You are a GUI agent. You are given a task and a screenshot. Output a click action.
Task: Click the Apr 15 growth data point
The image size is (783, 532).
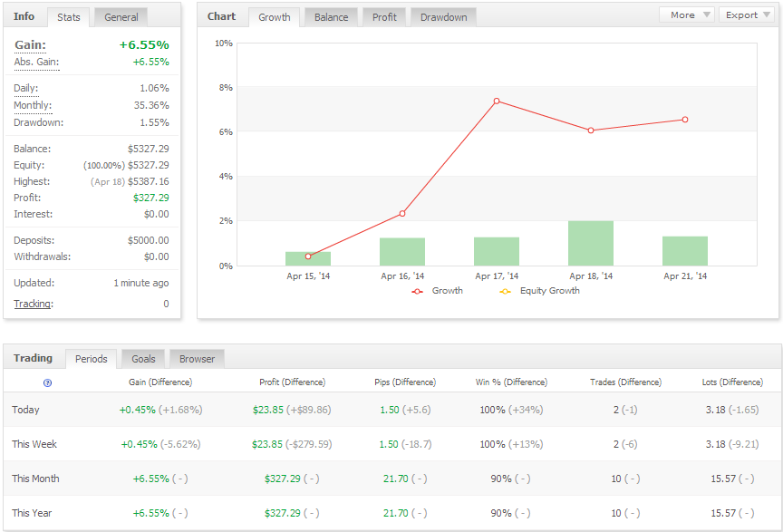[308, 256]
